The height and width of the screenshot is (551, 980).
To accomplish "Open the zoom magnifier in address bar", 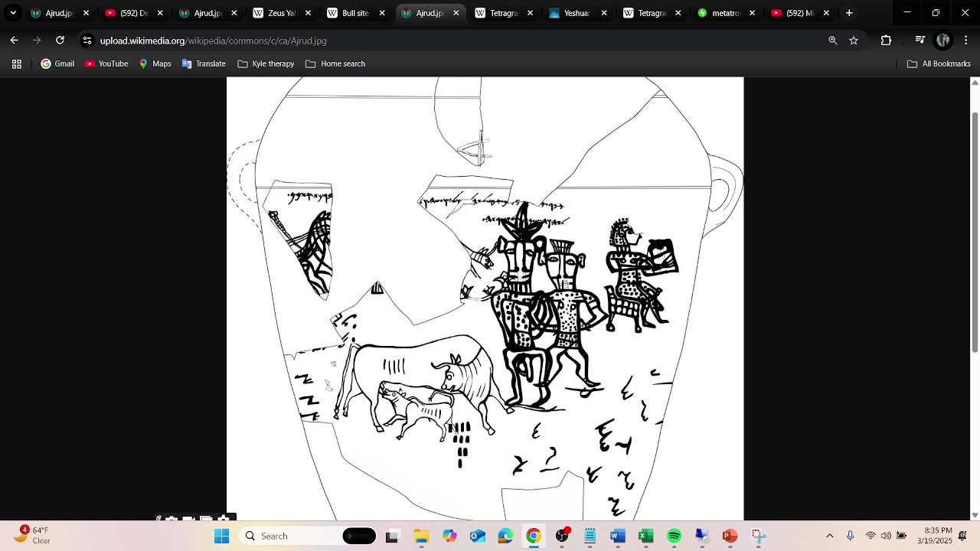I will click(x=833, y=41).
